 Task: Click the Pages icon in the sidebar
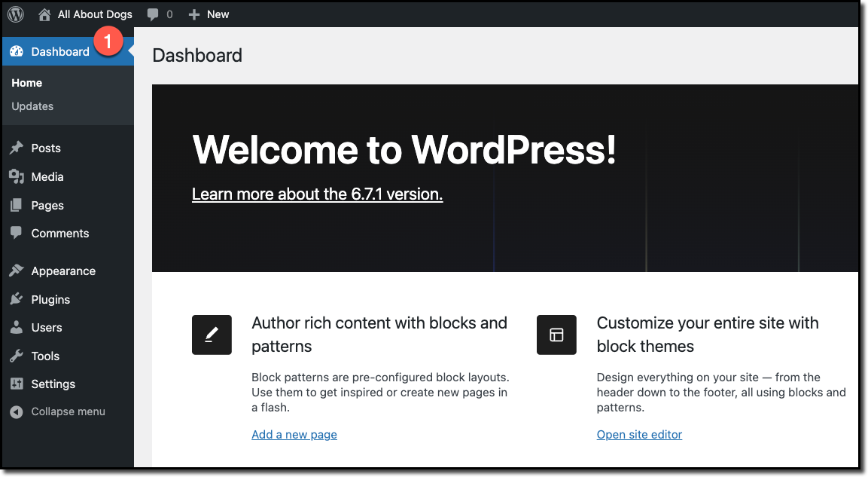coord(15,205)
